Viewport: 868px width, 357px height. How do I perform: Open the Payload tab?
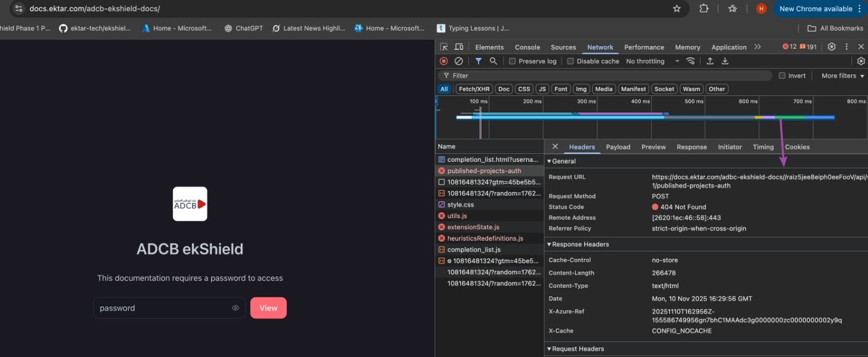618,147
